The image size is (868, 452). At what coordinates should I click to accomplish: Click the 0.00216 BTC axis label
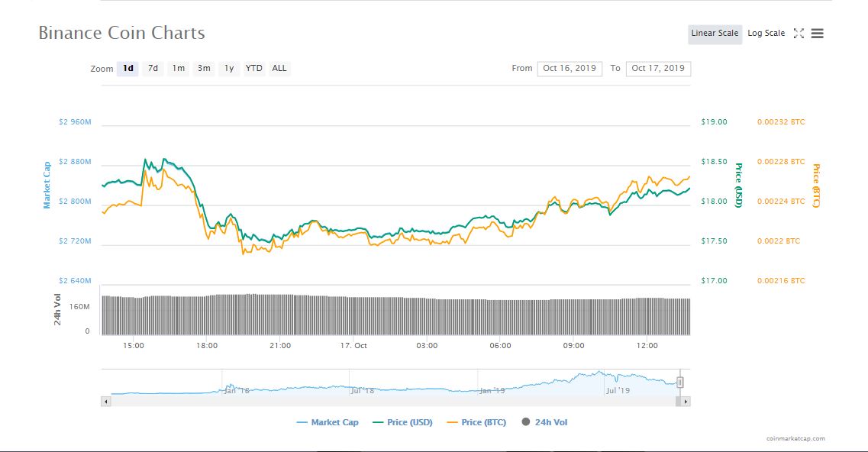(x=781, y=281)
